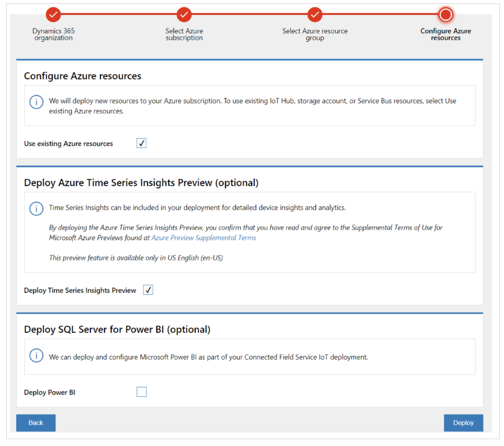Click info icon in Configure Azure resources box

point(36,102)
